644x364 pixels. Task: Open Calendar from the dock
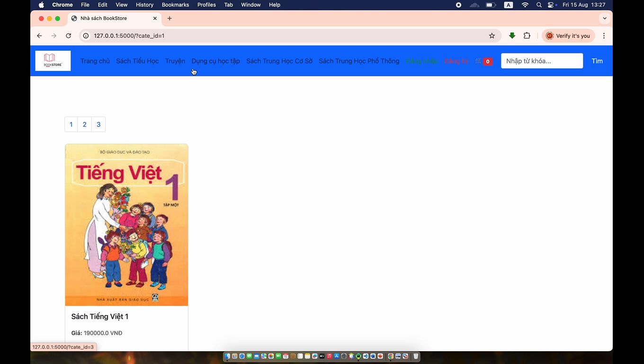(x=286, y=356)
